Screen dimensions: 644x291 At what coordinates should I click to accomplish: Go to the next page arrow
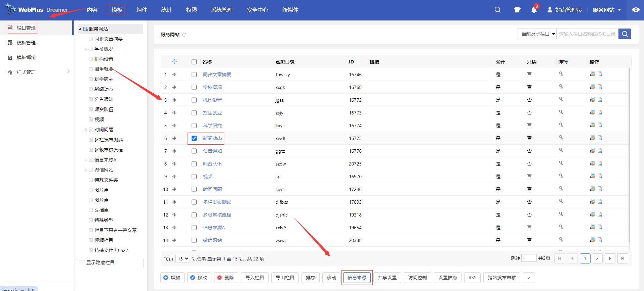[x=610, y=258]
